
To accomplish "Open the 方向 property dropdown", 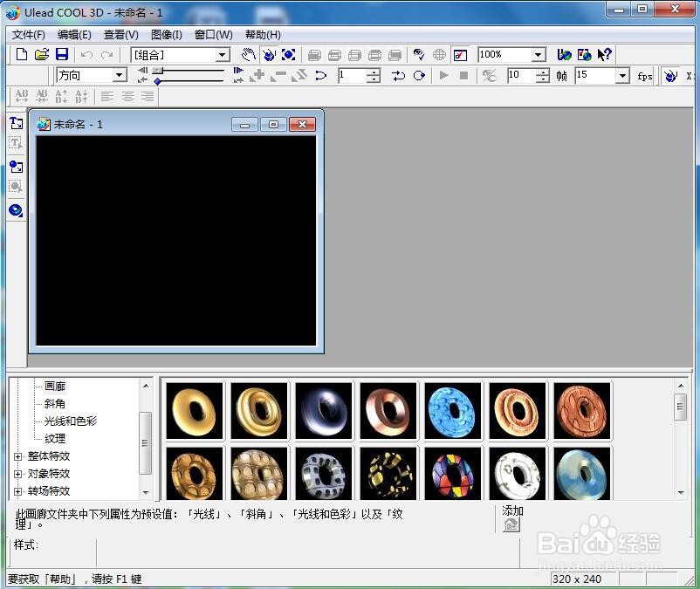I will (119, 75).
